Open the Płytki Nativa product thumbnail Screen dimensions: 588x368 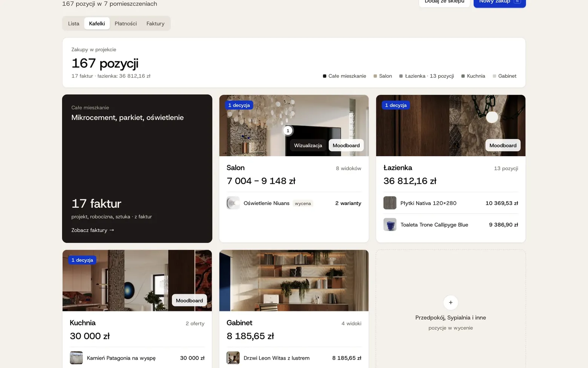[390, 203]
